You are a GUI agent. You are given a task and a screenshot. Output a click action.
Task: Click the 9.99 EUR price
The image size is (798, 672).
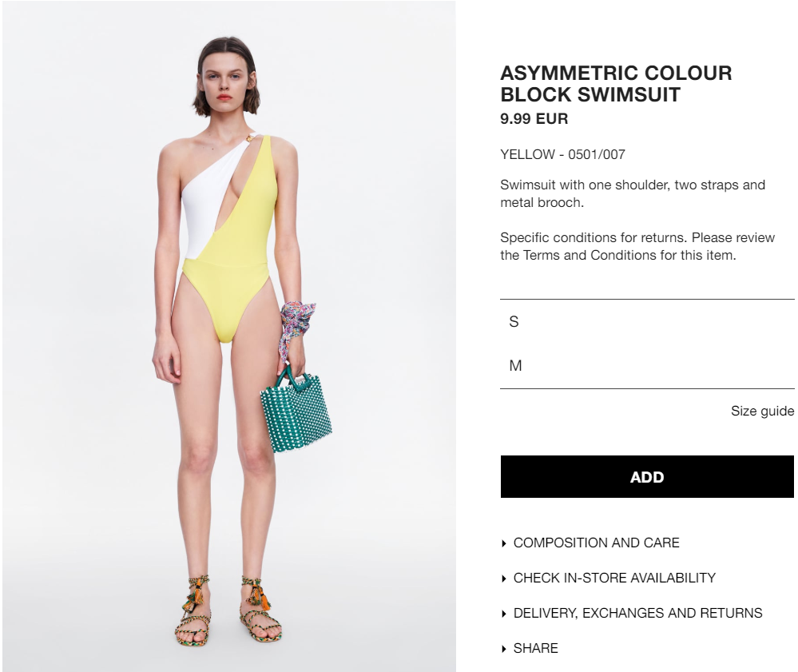pos(534,118)
